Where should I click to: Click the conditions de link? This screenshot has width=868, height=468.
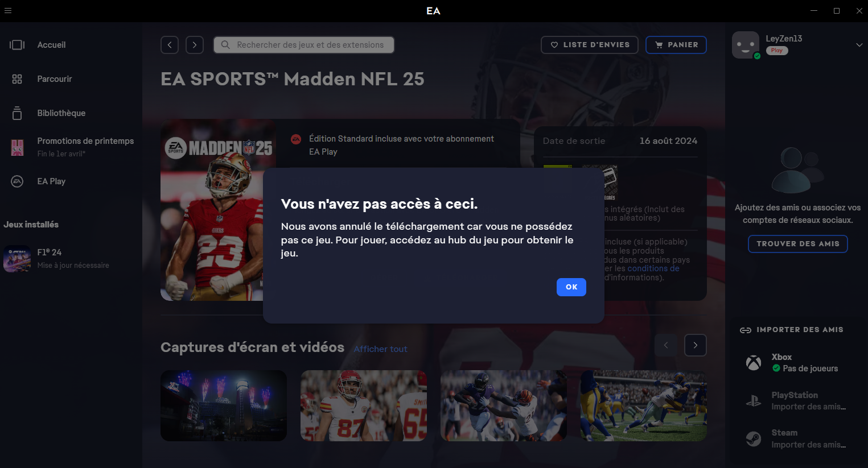pos(653,268)
